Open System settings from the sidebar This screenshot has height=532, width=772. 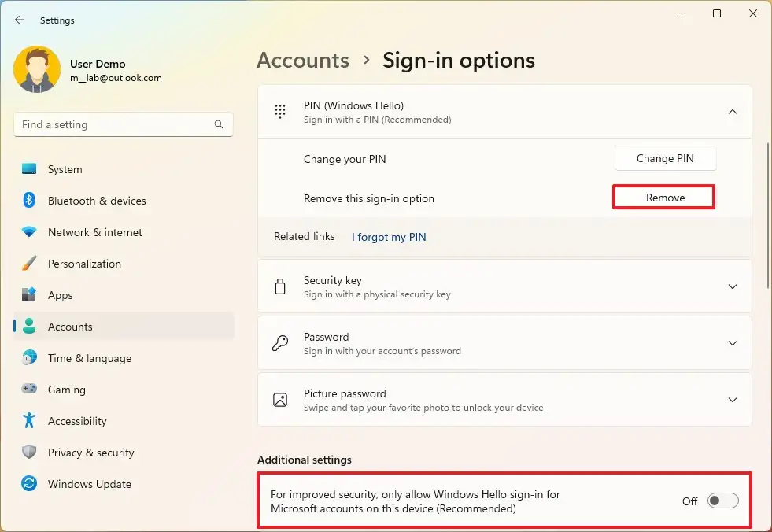(64, 169)
